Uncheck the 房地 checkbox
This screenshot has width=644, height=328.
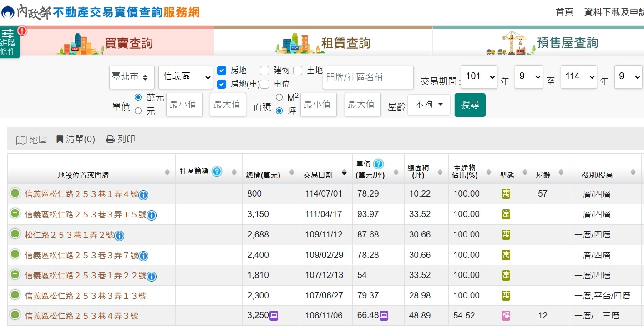222,71
